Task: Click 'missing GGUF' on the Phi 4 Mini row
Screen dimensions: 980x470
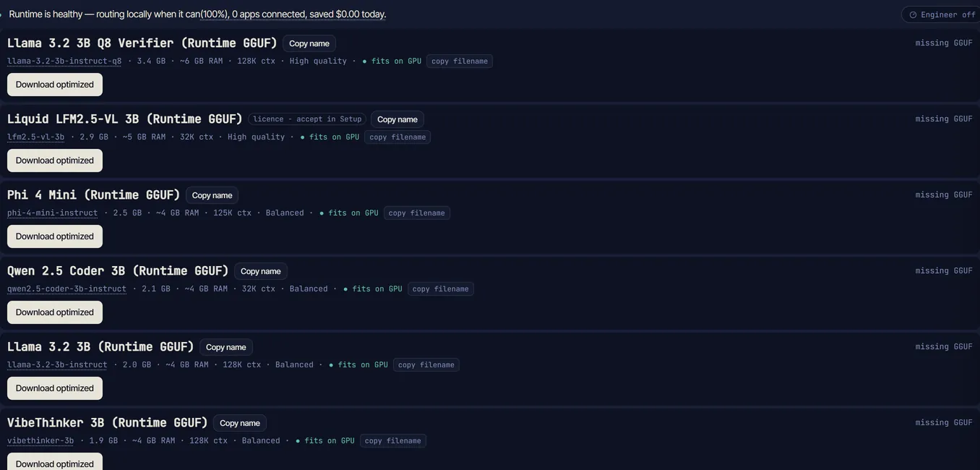Action: [x=944, y=195]
